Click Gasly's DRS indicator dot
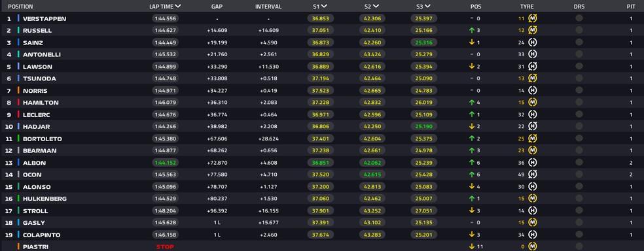The height and width of the screenshot is (251, 644). (x=579, y=222)
